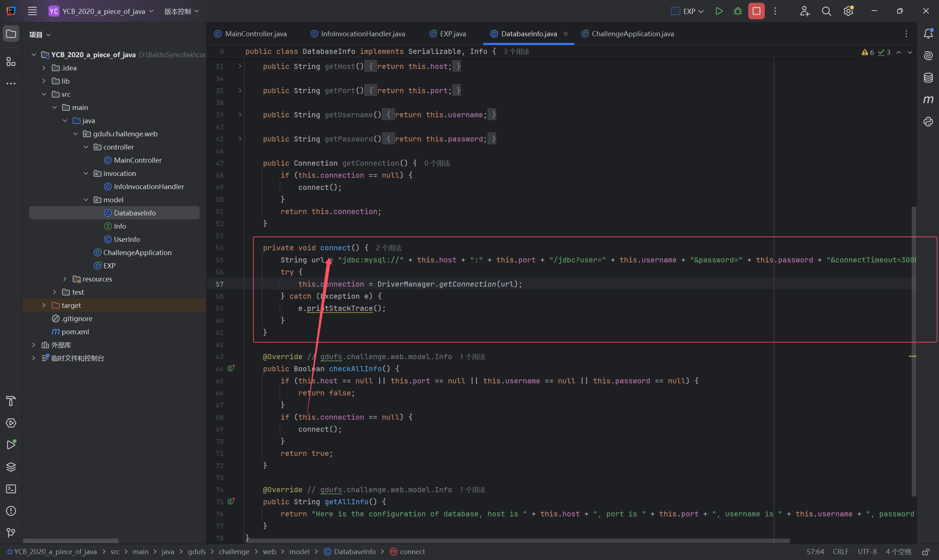Start debugging with the bug icon

(x=737, y=11)
